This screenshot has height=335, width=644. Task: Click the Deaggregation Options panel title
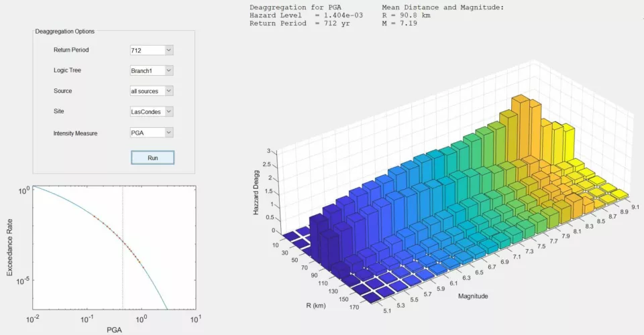(65, 31)
